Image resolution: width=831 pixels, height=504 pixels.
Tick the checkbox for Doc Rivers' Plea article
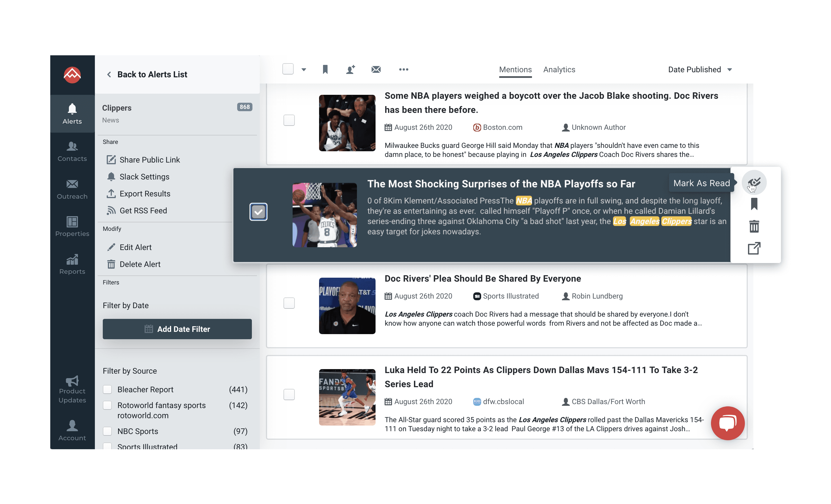[289, 303]
